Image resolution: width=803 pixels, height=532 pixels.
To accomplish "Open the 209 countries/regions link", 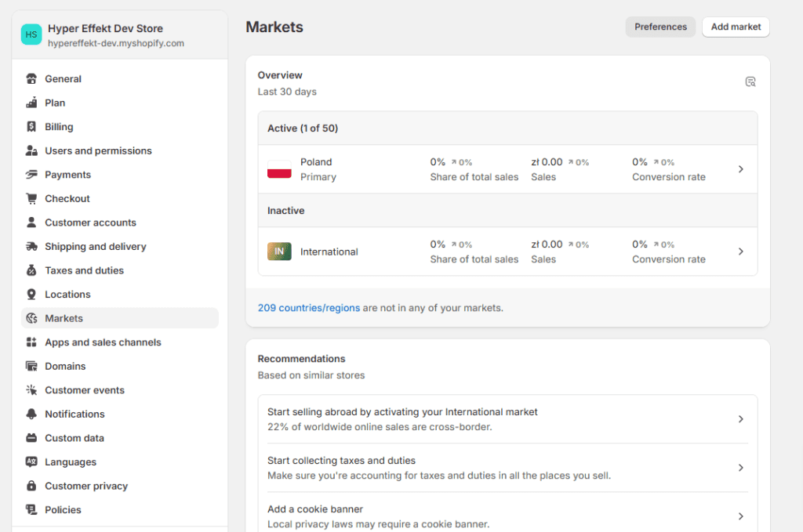I will coord(309,308).
